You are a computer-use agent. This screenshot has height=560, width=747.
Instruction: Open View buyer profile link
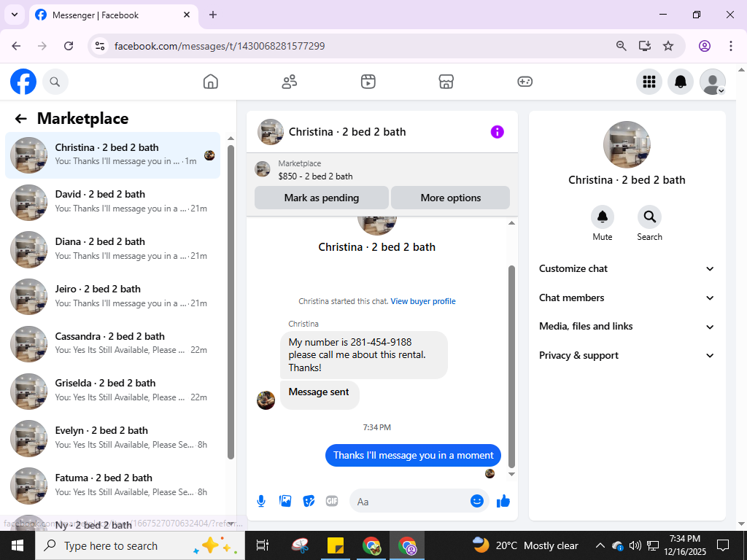[x=423, y=301]
